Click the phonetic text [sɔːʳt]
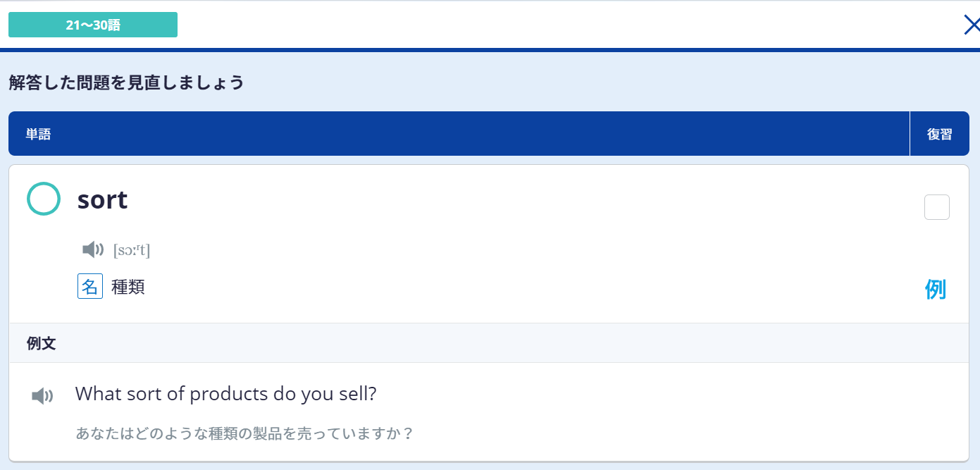Image resolution: width=980 pixels, height=470 pixels. (x=133, y=249)
